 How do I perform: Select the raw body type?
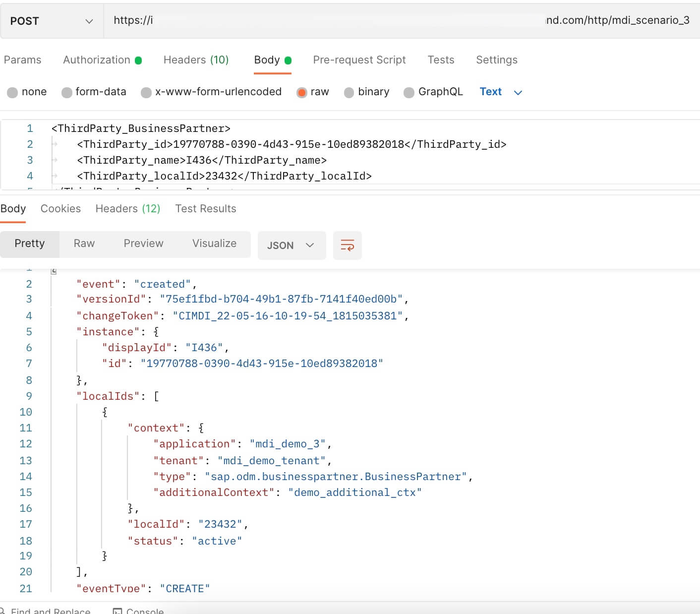pyautogui.click(x=313, y=92)
